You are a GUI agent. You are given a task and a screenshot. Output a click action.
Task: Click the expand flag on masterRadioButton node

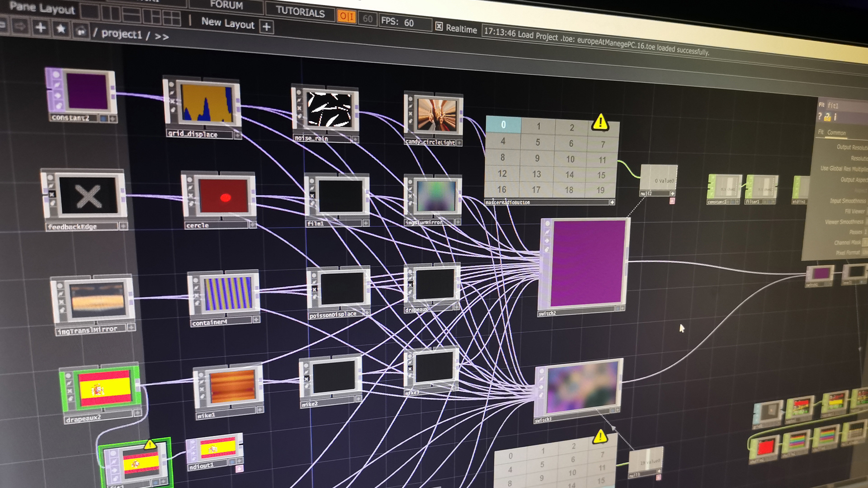(x=612, y=202)
